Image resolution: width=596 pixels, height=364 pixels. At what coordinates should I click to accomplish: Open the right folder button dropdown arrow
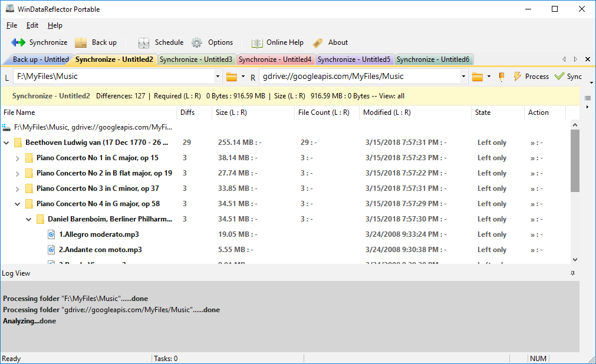tap(489, 77)
